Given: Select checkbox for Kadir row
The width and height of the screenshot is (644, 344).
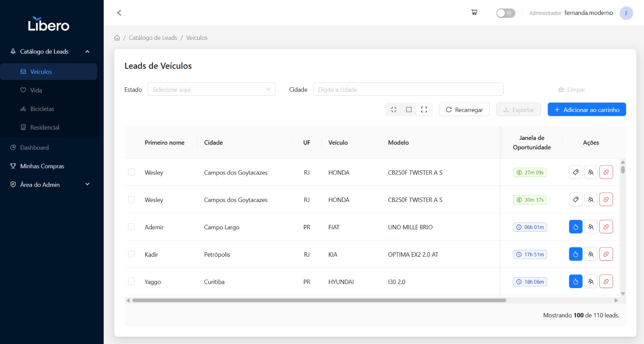Looking at the screenshot, I should coord(131,254).
